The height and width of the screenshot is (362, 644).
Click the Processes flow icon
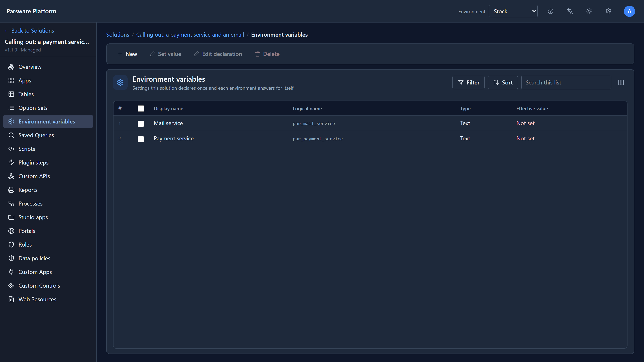pyautogui.click(x=11, y=204)
